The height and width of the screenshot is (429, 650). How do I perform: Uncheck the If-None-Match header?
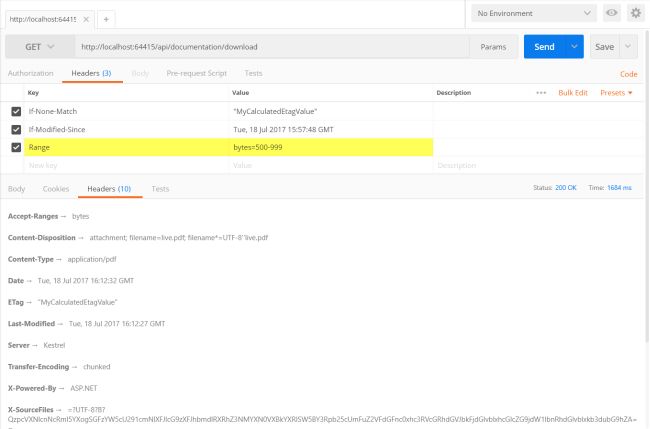[x=16, y=111]
